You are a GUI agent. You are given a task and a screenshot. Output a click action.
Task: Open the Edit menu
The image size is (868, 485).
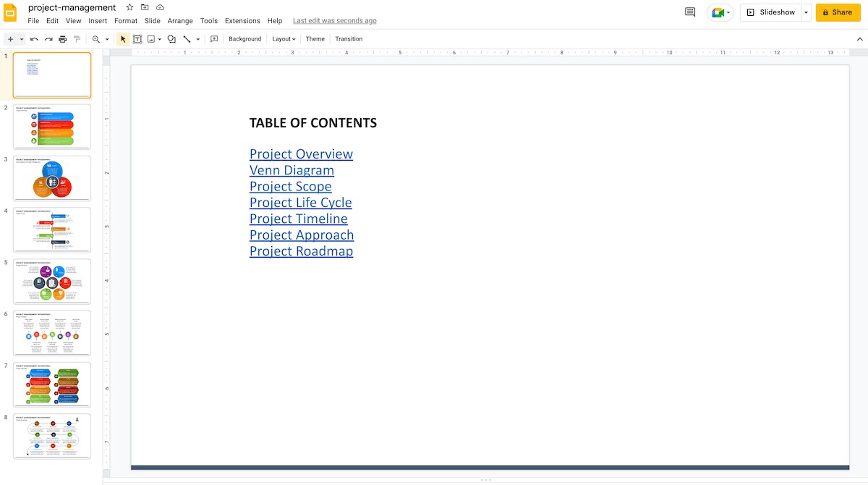(x=53, y=21)
